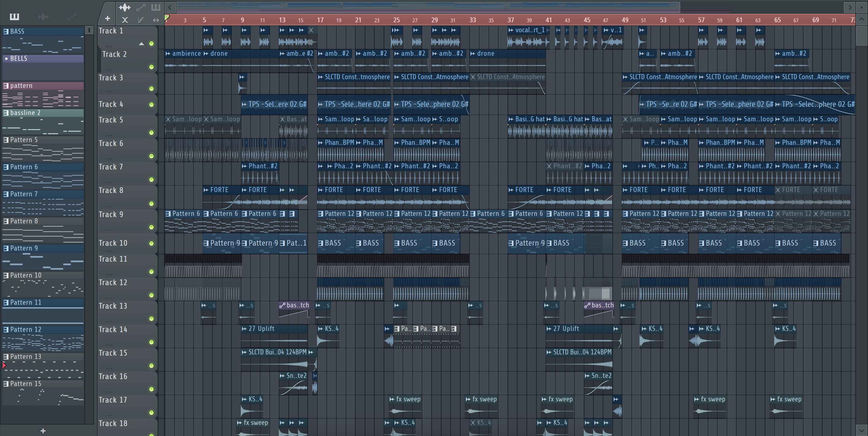Mute Track 10 via its green LED
Viewport: 868px width, 436px height.
[152, 243]
